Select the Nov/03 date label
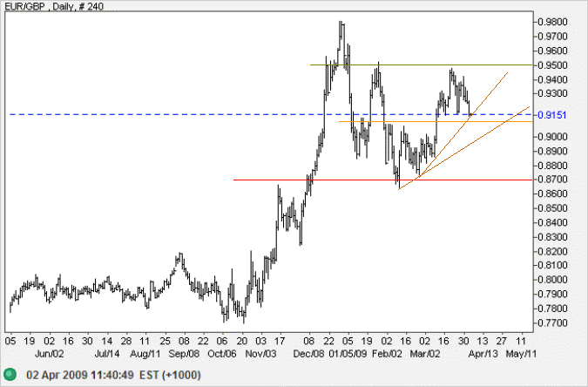The image size is (588, 387). (x=260, y=354)
